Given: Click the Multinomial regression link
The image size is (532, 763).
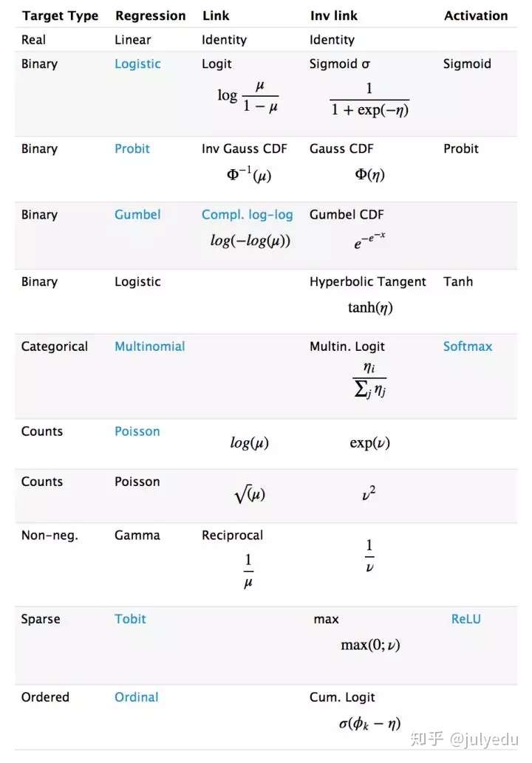Looking at the screenshot, I should [150, 346].
